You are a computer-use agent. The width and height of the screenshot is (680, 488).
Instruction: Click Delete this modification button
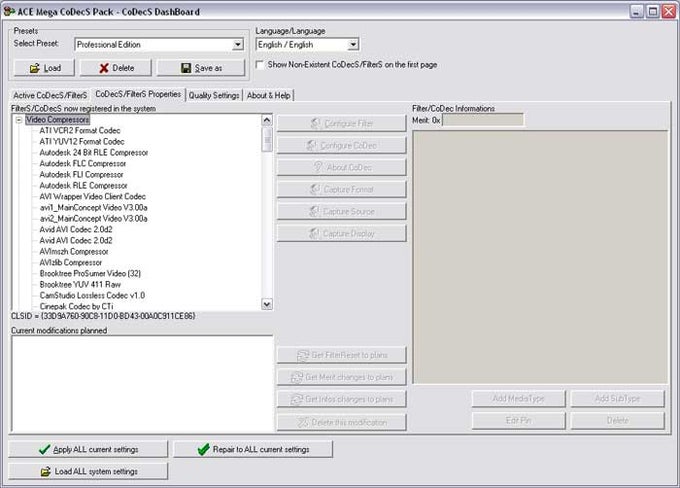point(342,422)
